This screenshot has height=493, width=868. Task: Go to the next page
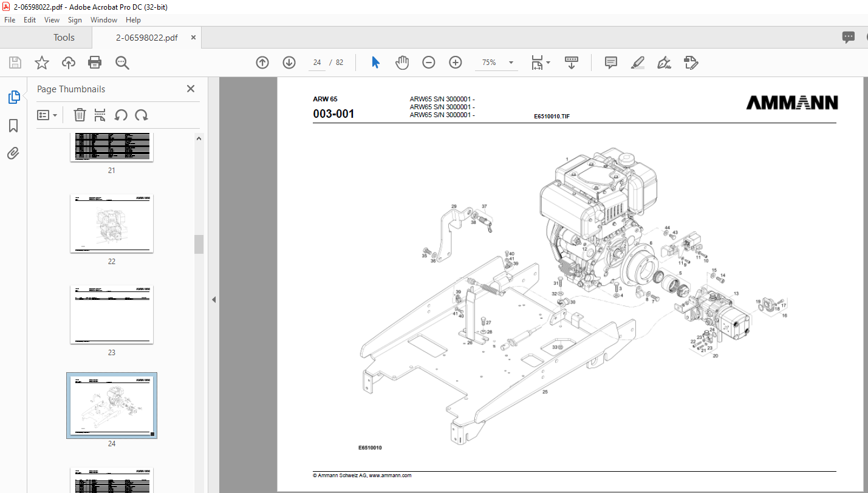pyautogui.click(x=289, y=63)
